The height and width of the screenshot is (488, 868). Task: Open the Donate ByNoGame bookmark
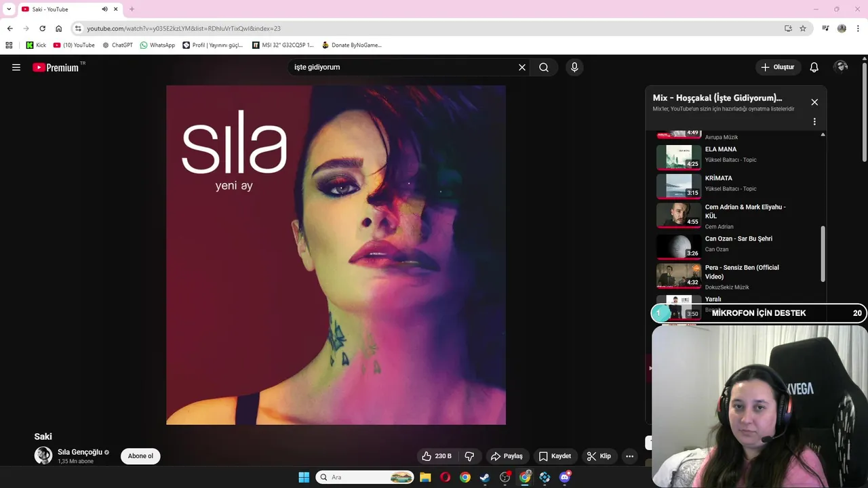(352, 45)
